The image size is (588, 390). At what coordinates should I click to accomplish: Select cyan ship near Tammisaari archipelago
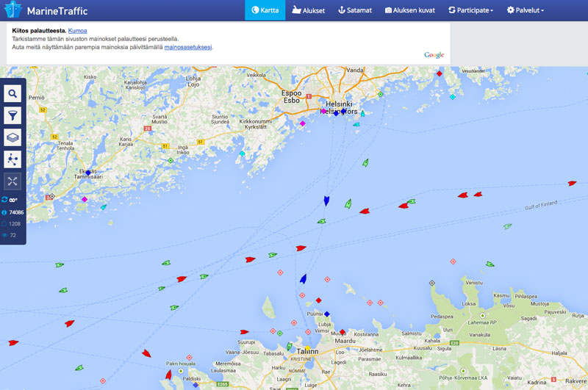(104, 207)
